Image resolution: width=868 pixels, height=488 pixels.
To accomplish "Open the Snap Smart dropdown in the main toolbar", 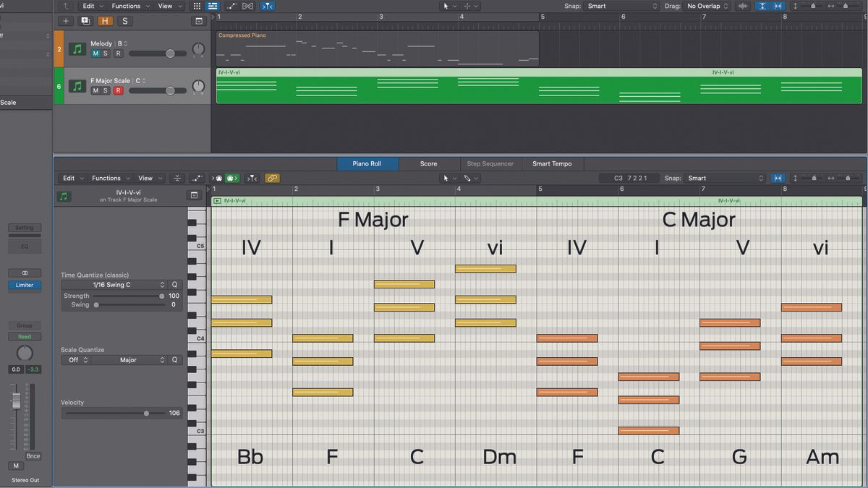I will pos(621,6).
